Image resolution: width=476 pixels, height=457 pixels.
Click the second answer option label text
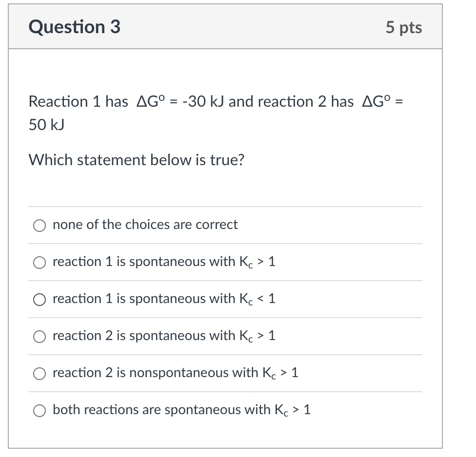(164, 262)
